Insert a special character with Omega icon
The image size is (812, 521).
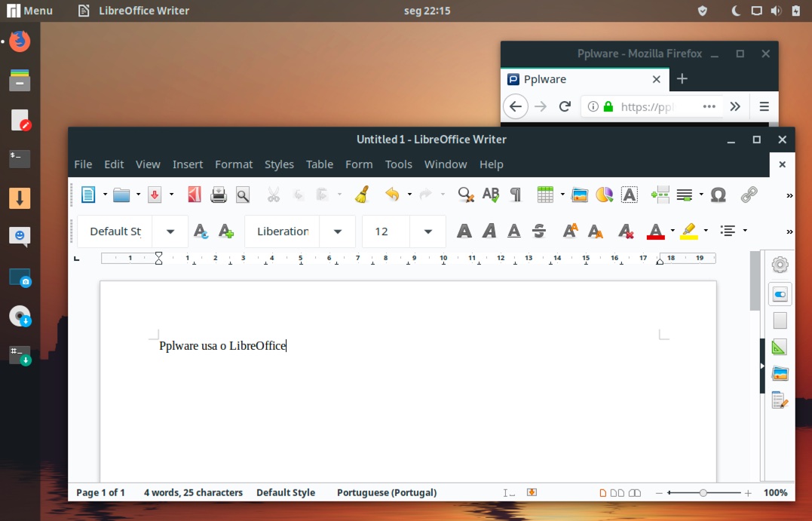point(718,194)
